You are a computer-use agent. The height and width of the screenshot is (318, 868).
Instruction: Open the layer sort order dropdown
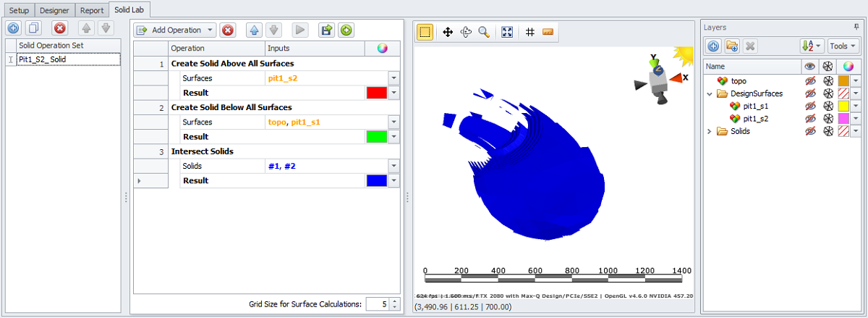point(812,46)
